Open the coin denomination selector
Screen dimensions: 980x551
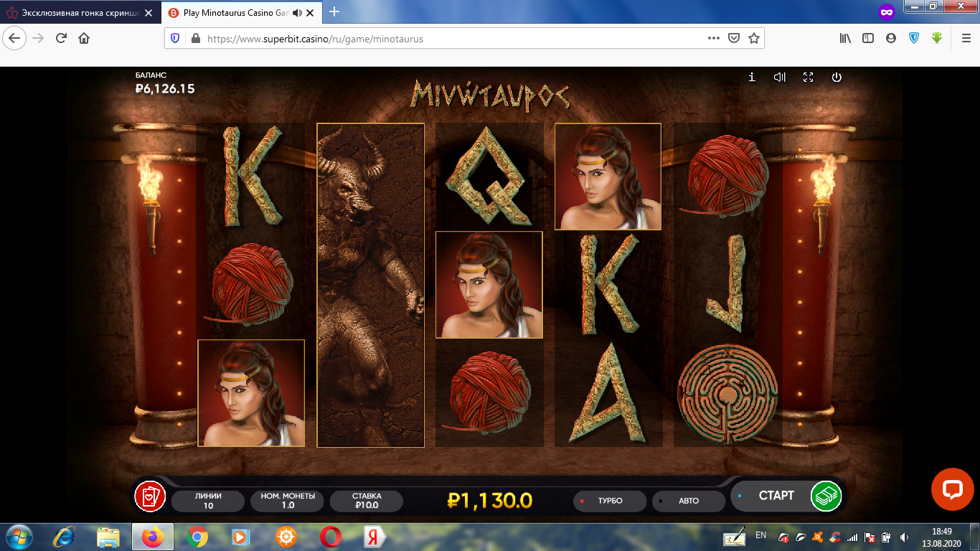287,501
